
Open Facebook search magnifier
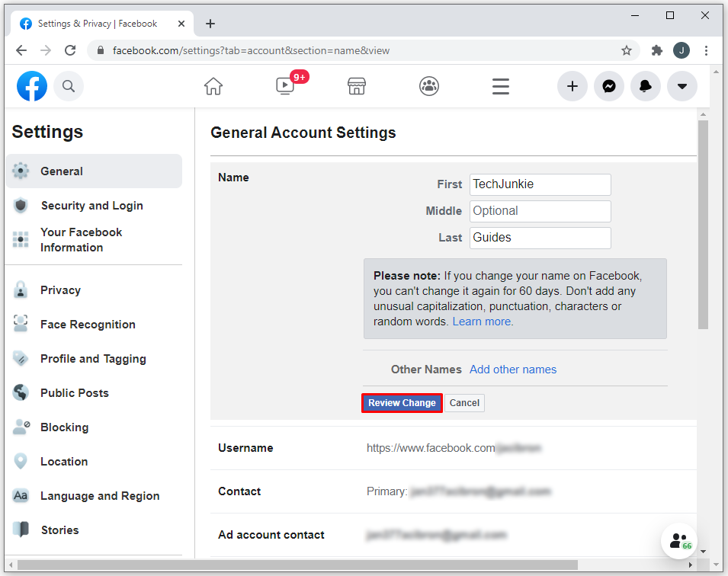[69, 86]
